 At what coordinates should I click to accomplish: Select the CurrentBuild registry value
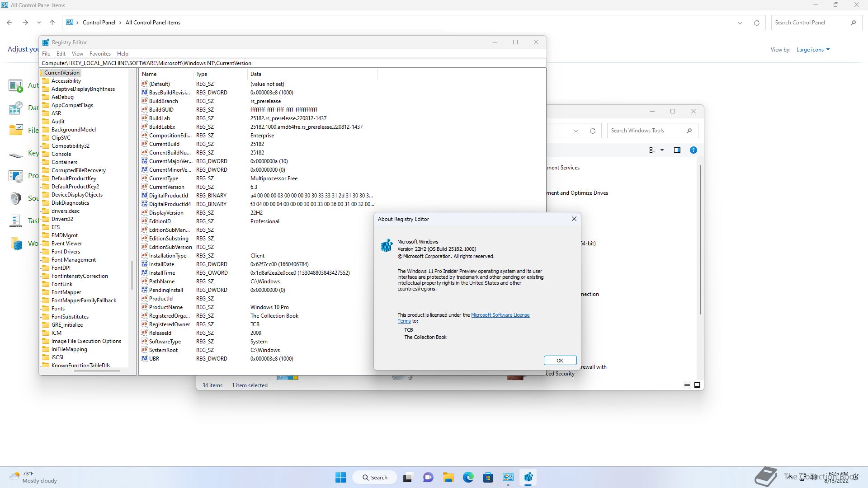[x=164, y=144]
